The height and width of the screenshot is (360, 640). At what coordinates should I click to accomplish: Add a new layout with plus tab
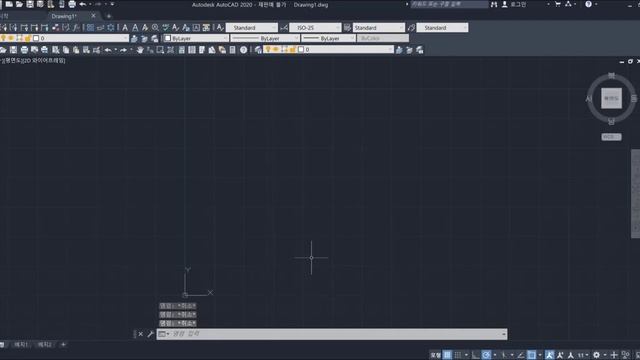63,345
